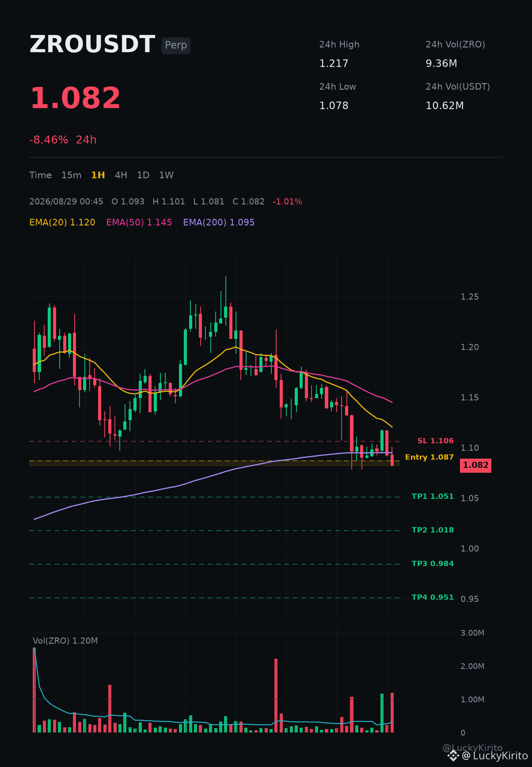The width and height of the screenshot is (532, 767).
Task: Click the 3.00M volume axis label
Action: click(x=472, y=633)
